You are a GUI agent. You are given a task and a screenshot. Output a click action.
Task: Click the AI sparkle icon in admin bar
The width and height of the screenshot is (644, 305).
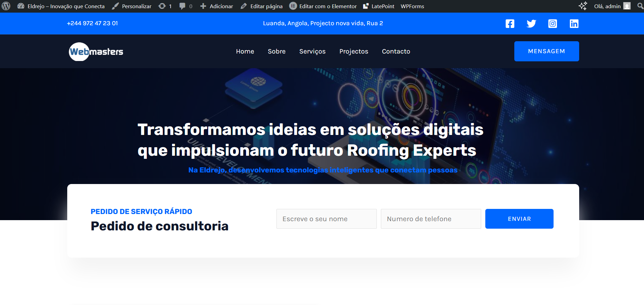[583, 6]
